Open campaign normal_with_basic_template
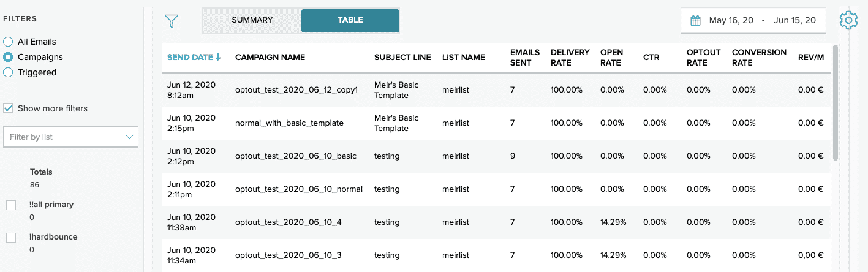 tap(289, 123)
